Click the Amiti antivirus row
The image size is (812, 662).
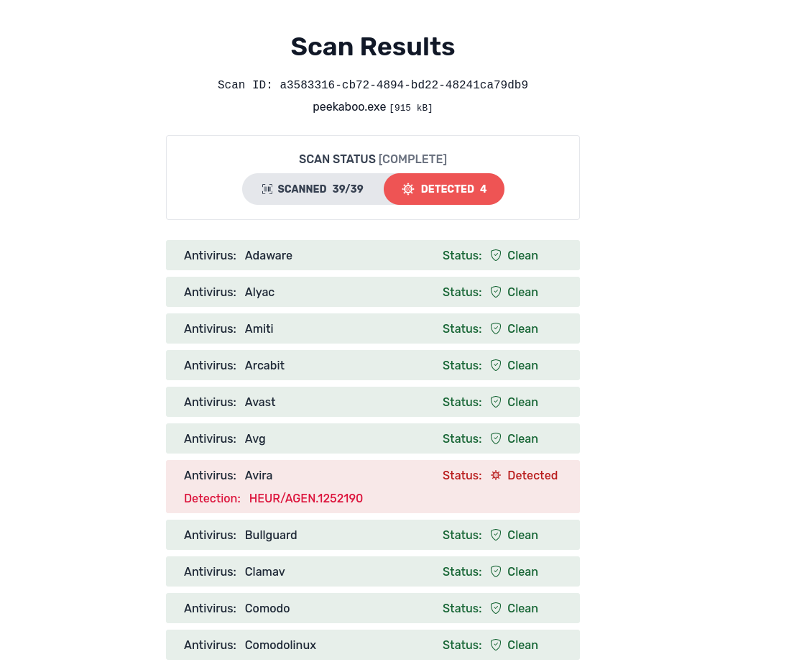[x=373, y=328]
